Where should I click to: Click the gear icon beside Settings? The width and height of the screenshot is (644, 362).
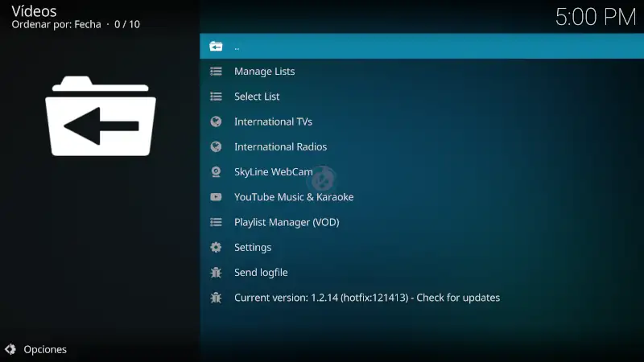(x=216, y=247)
